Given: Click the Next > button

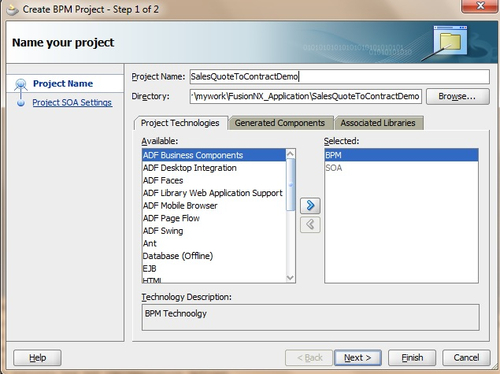Looking at the screenshot, I should (x=358, y=358).
